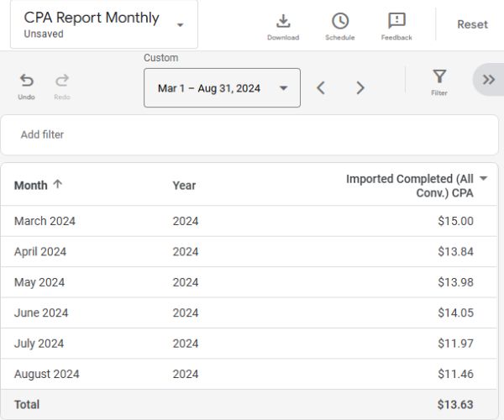Select the June 2024 month cell

pos(41,312)
